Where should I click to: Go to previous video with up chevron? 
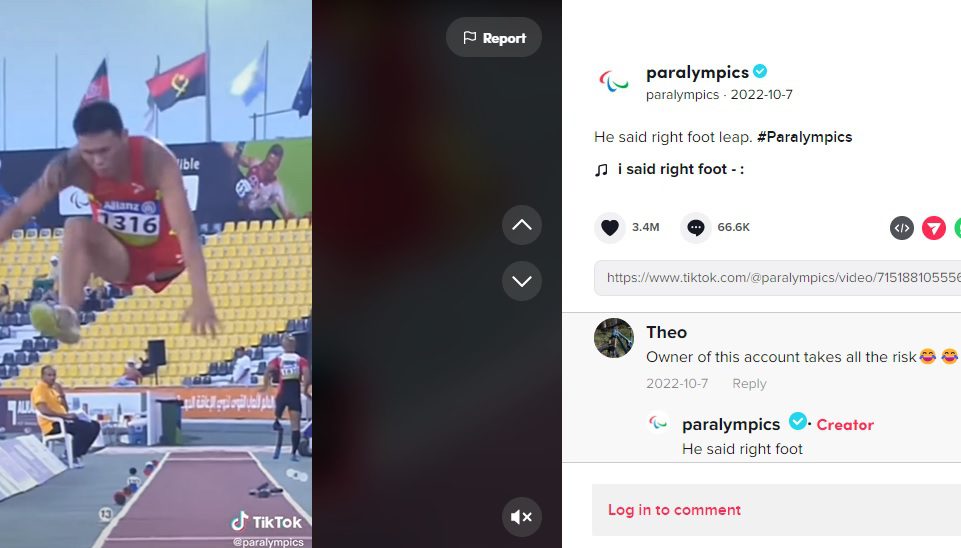tap(522, 225)
